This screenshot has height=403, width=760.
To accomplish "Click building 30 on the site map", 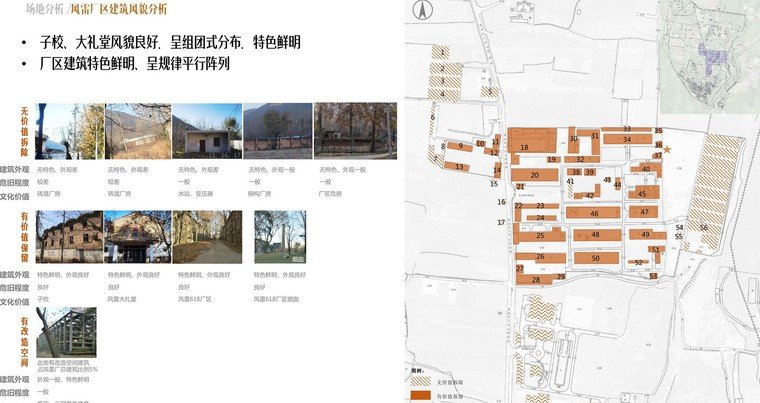I will (x=573, y=139).
